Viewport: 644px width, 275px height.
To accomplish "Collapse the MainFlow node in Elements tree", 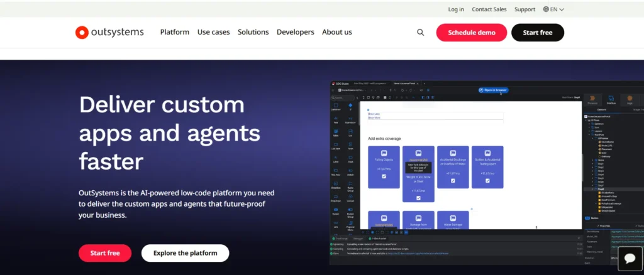I will coord(589,135).
